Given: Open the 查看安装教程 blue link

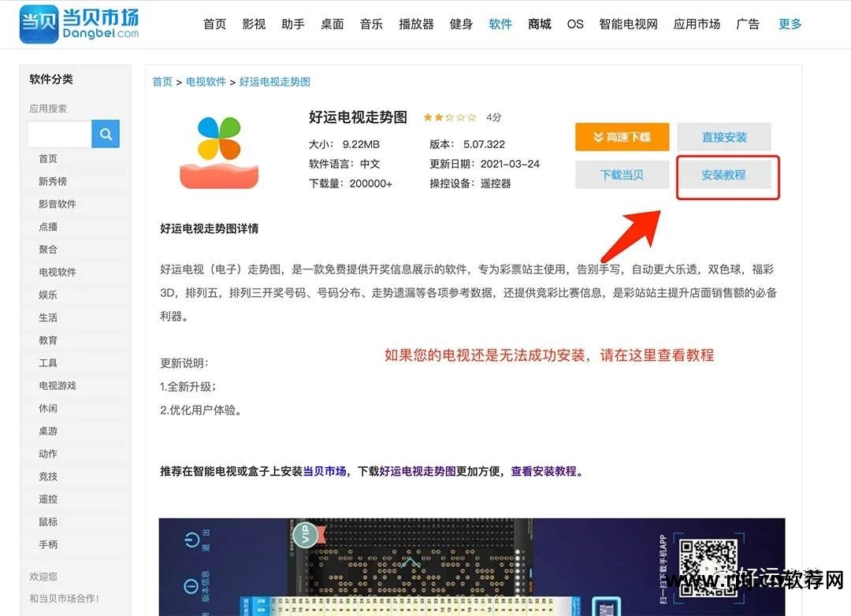Looking at the screenshot, I should click(x=545, y=471).
